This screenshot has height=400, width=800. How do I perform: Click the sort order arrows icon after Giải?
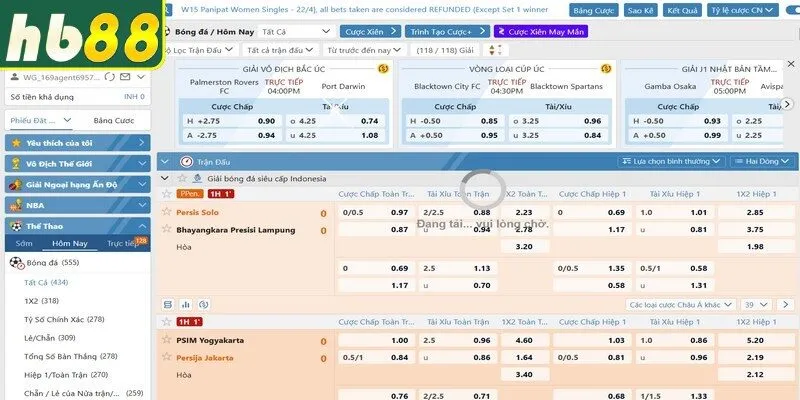tap(495, 50)
